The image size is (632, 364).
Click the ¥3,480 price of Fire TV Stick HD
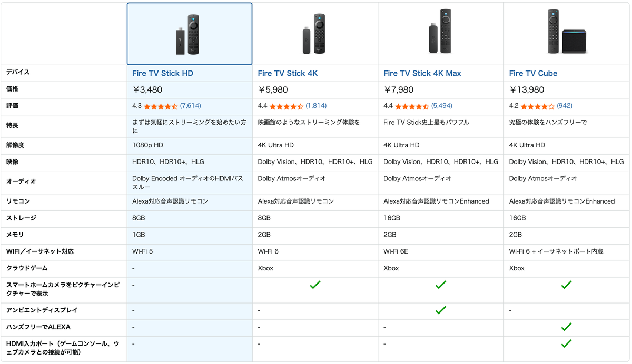[147, 89]
